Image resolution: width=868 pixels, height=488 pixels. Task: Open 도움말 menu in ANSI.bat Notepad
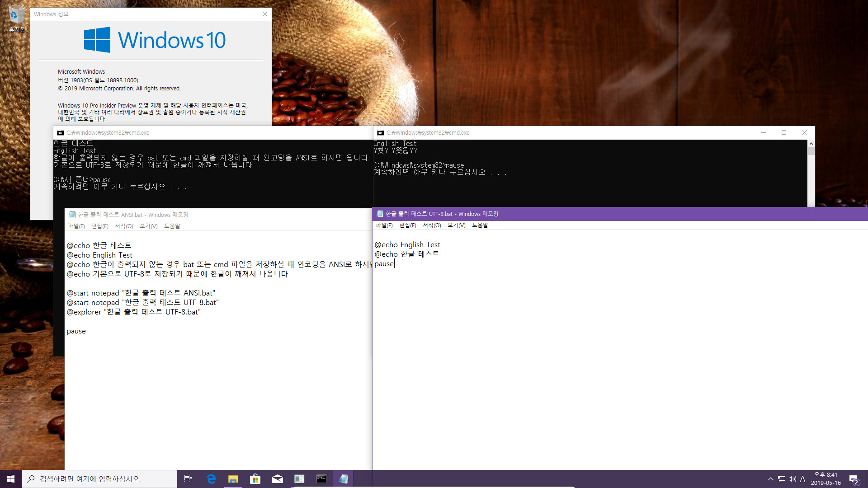(172, 226)
